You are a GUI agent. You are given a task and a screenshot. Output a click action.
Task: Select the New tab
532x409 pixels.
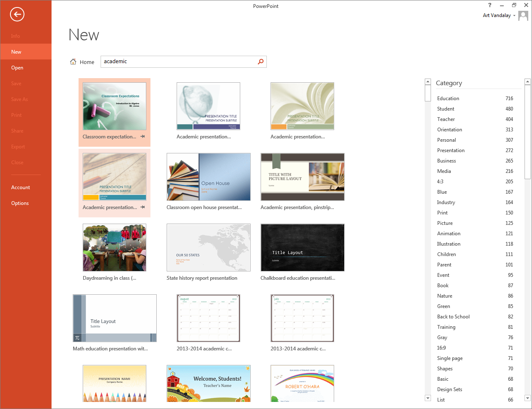point(26,52)
